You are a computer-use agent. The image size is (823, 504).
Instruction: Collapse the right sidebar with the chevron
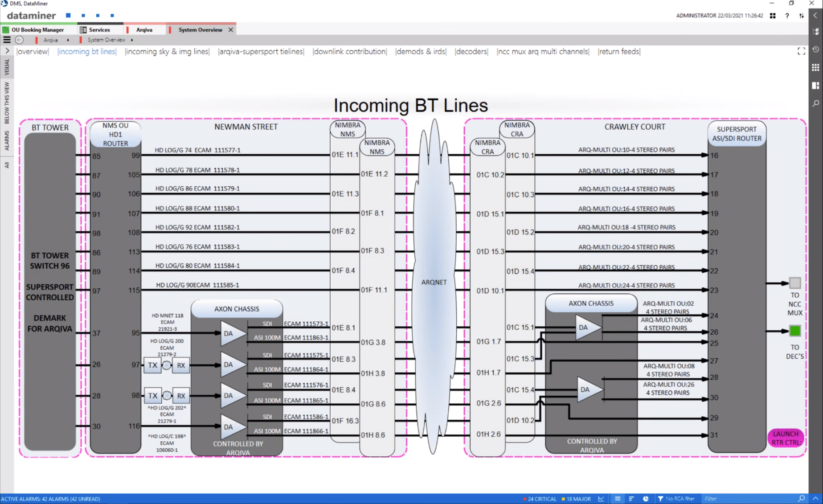[x=815, y=16]
